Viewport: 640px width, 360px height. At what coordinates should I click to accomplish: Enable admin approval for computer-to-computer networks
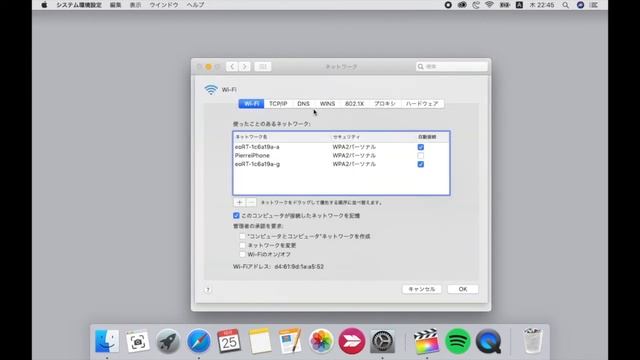242,236
